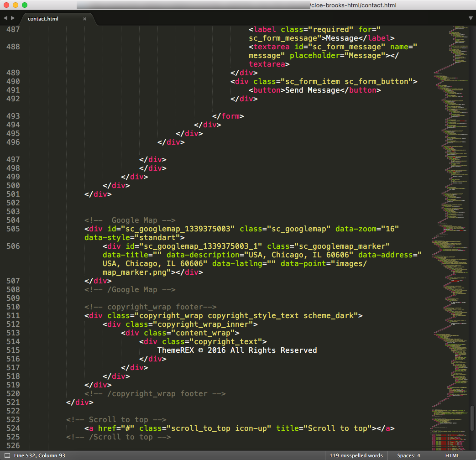Open the tab list dropdown arrow
The height and width of the screenshot is (460, 476).
(x=471, y=18)
